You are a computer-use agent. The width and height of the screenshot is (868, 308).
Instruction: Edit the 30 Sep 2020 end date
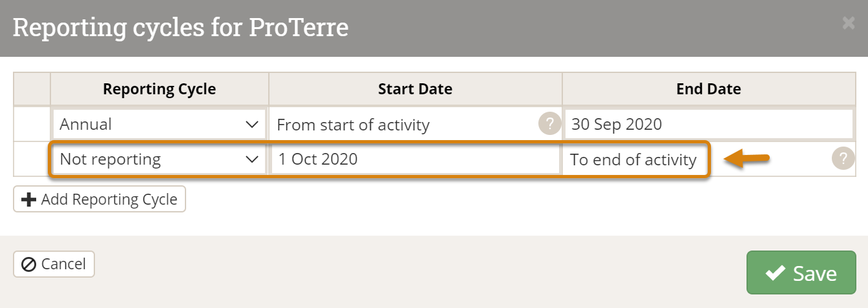708,125
